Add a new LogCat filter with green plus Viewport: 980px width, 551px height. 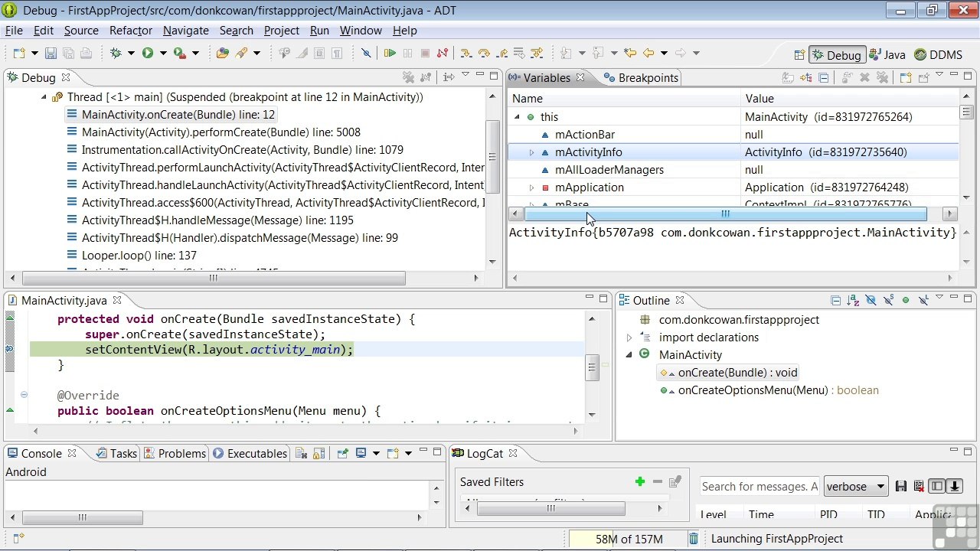tap(640, 481)
